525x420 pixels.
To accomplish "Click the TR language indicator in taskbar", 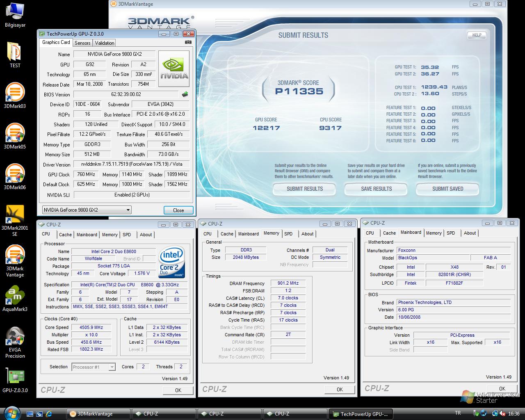I will click(x=458, y=413).
